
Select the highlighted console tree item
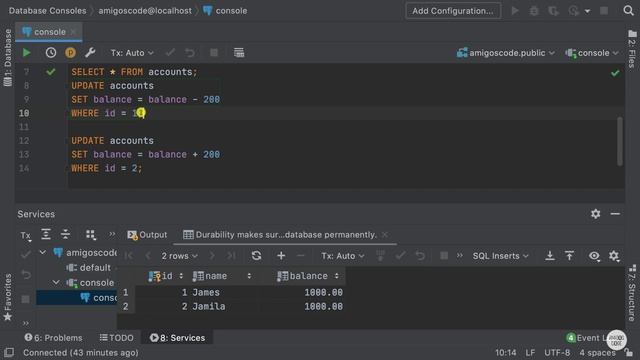(x=77, y=298)
